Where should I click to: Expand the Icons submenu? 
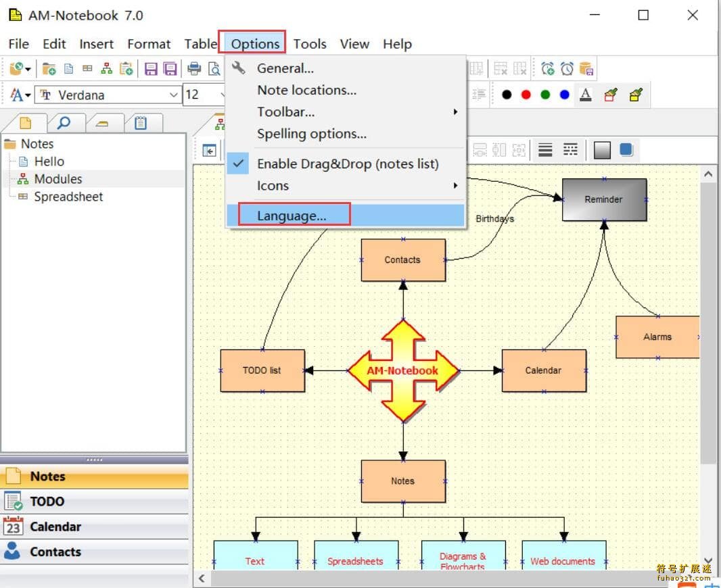[x=346, y=186]
